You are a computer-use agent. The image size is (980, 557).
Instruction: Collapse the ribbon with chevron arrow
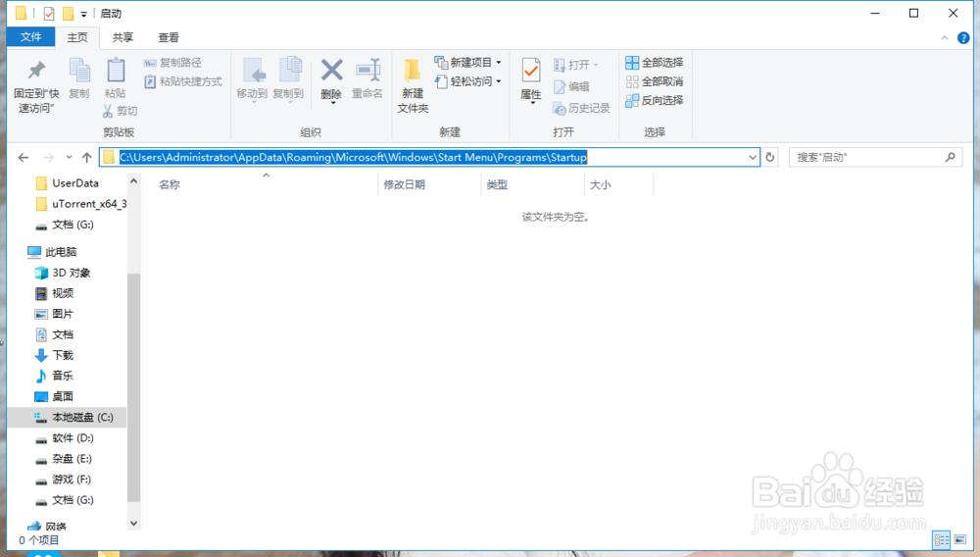pyautogui.click(x=945, y=38)
